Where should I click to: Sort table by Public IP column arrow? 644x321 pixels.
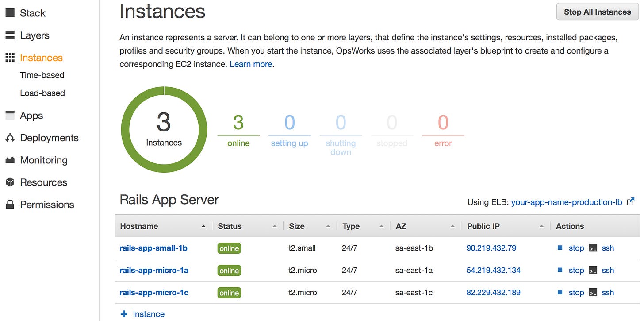point(541,226)
